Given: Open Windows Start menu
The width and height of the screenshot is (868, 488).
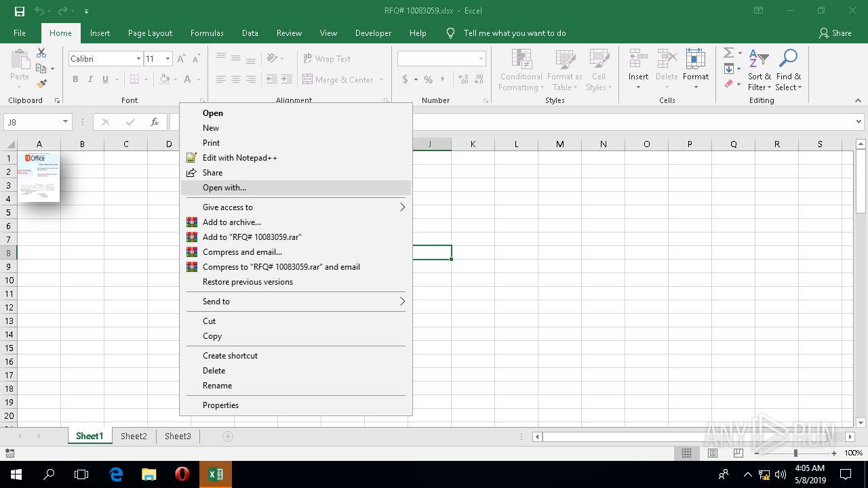Looking at the screenshot, I should tap(16, 474).
